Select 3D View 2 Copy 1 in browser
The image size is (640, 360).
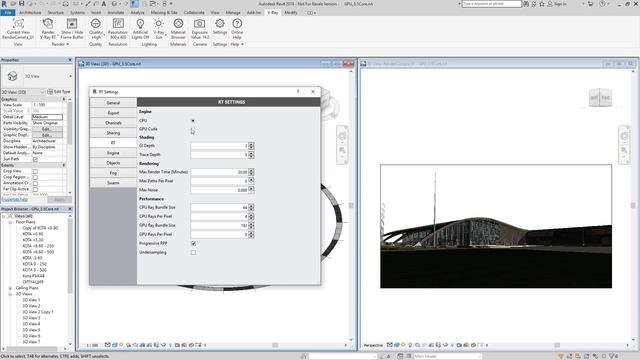pyautogui.click(x=38, y=312)
